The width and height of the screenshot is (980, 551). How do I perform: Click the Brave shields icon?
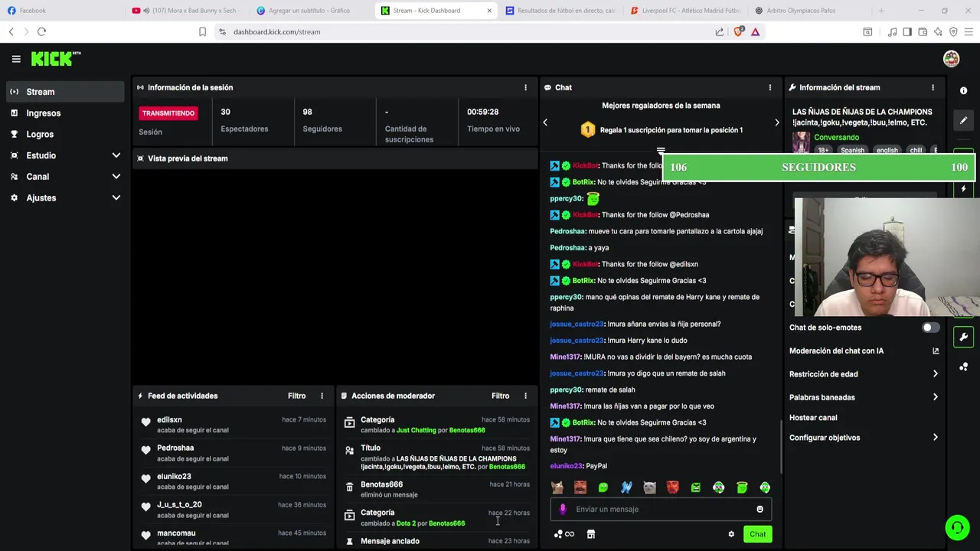pos(738,32)
